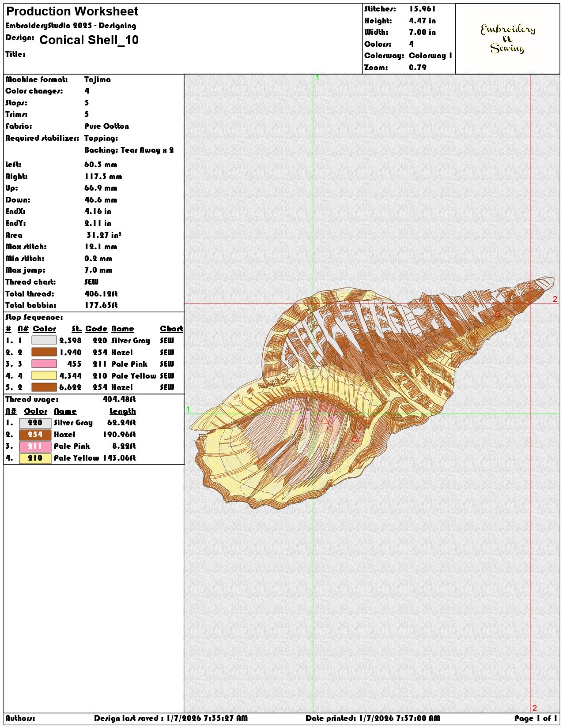The height and width of the screenshot is (728, 563).
Task: Click the Stop Sequence heading
Action: tap(34, 317)
